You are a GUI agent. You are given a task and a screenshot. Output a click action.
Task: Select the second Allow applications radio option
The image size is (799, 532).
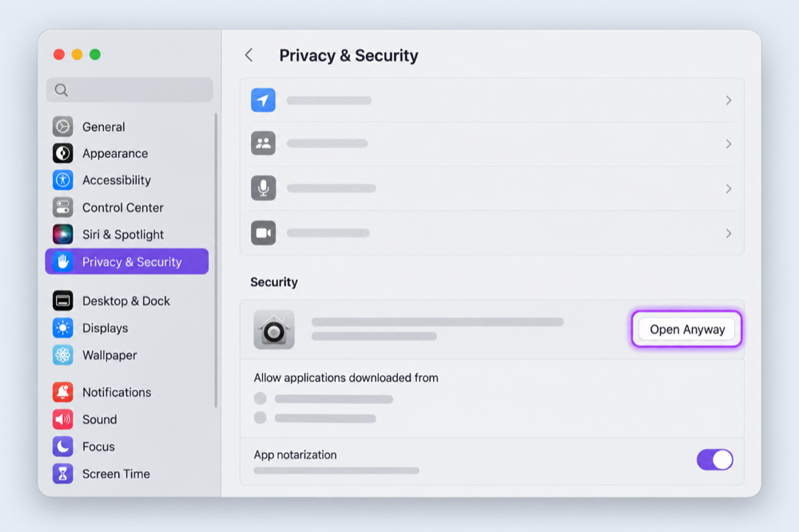pos(260,418)
